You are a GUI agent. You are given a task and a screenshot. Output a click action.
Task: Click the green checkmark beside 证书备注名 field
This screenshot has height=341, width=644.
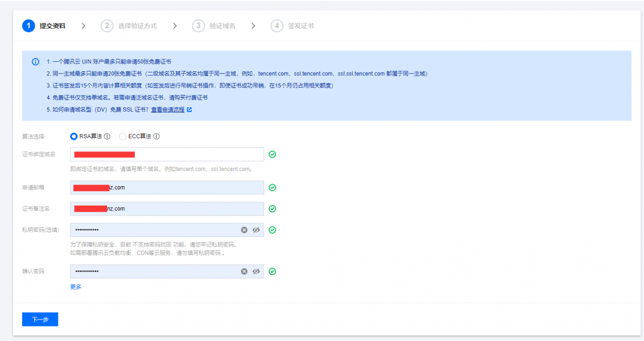click(272, 208)
